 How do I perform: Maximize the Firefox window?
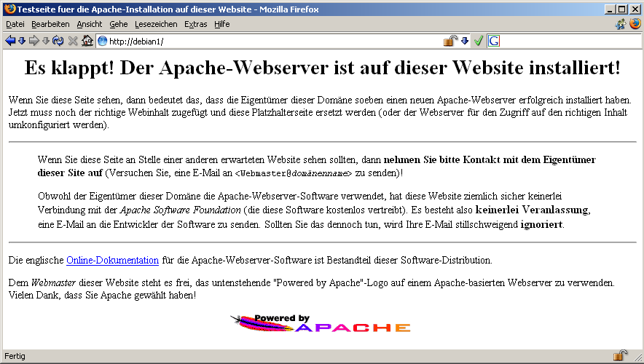pyautogui.click(x=622, y=9)
